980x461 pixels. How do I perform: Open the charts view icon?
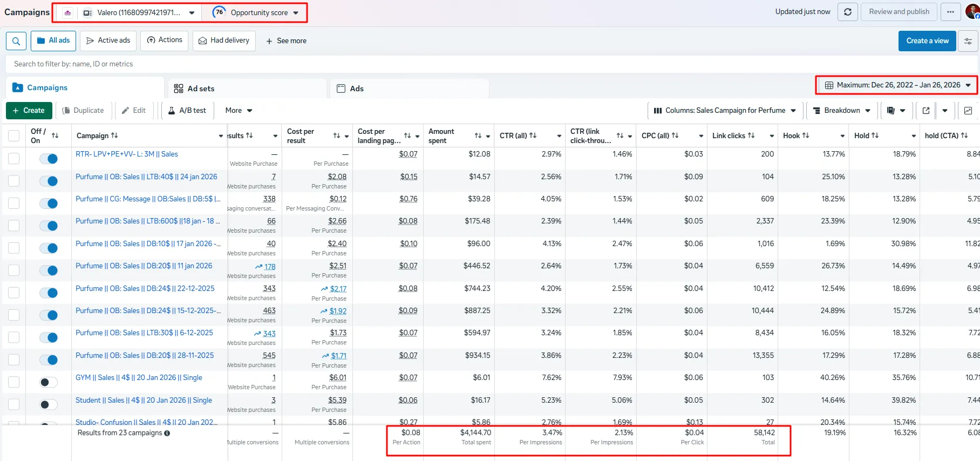[x=968, y=111]
